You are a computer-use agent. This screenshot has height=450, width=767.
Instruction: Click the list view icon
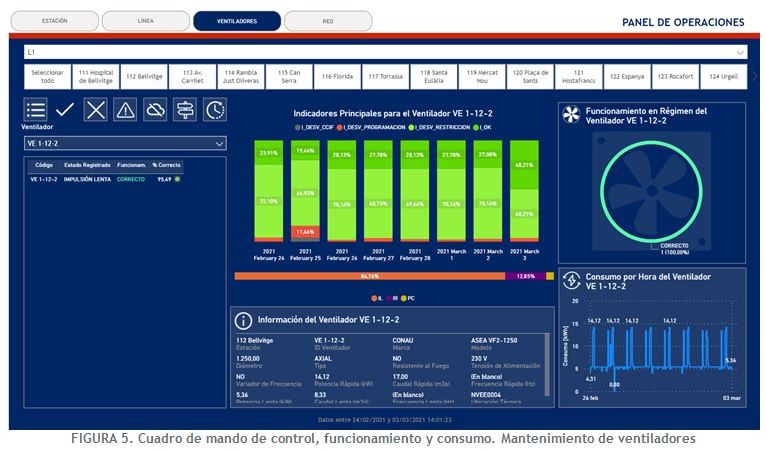[36, 110]
